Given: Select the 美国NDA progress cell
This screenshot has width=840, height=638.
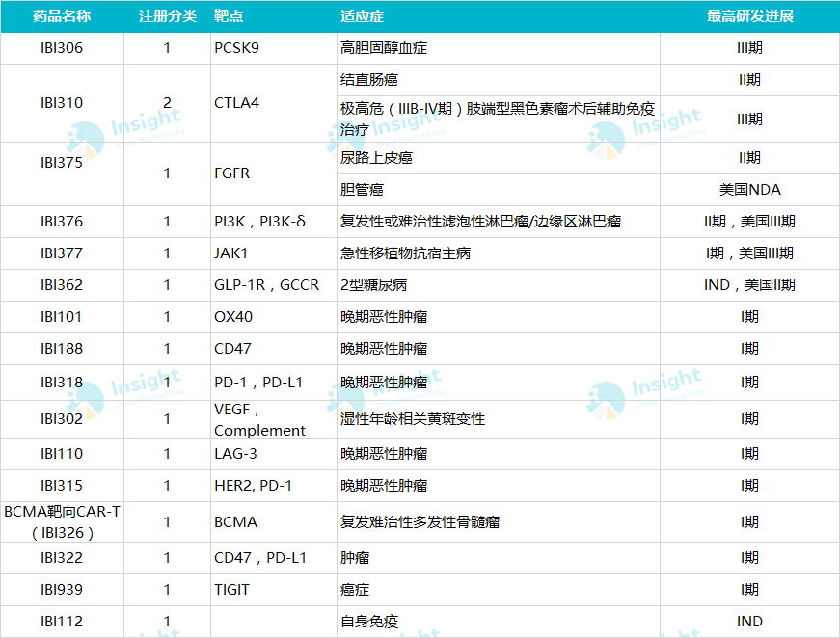Looking at the screenshot, I should [x=750, y=190].
